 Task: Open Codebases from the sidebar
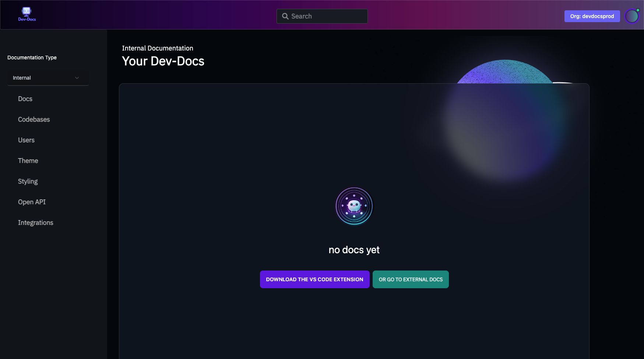tap(34, 119)
